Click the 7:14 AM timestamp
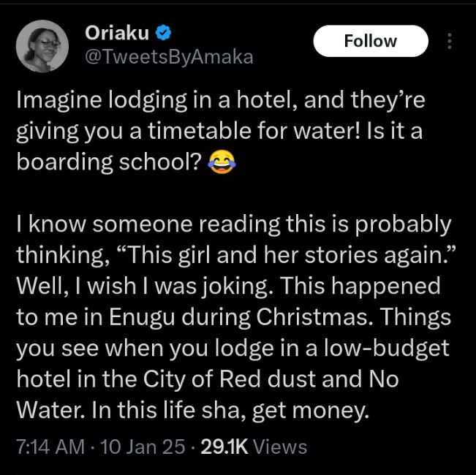476x475 pixels. click(x=50, y=446)
